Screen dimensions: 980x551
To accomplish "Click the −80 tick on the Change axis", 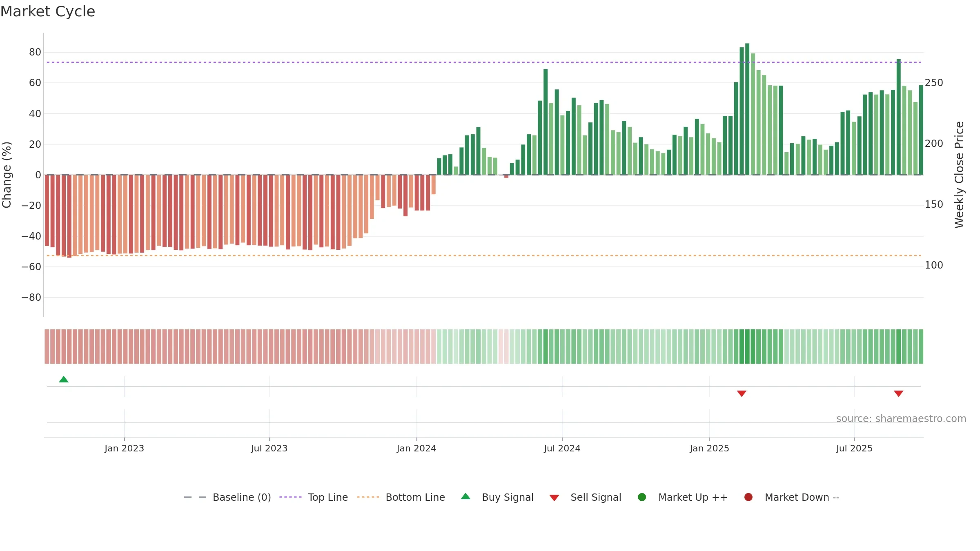I will point(31,298).
